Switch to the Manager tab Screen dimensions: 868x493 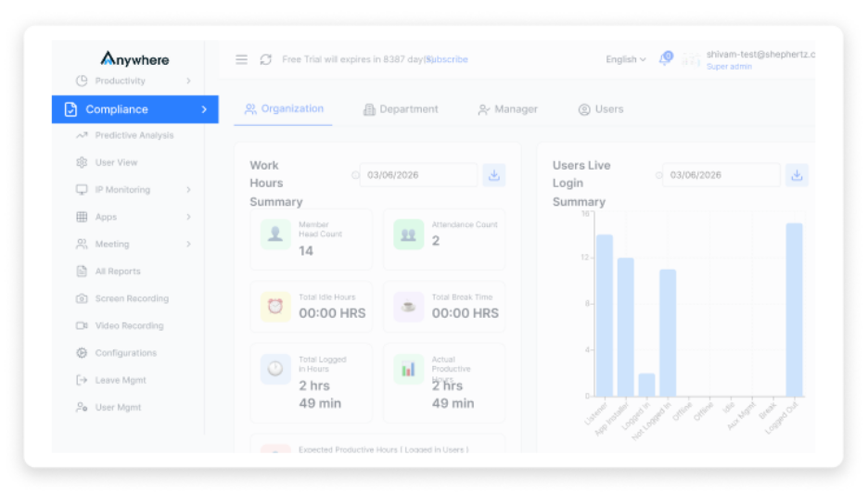(507, 109)
